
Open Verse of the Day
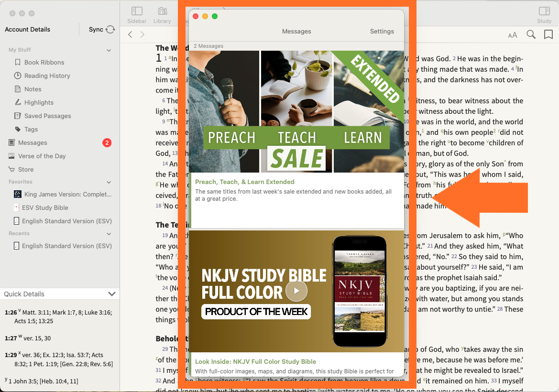tap(42, 156)
